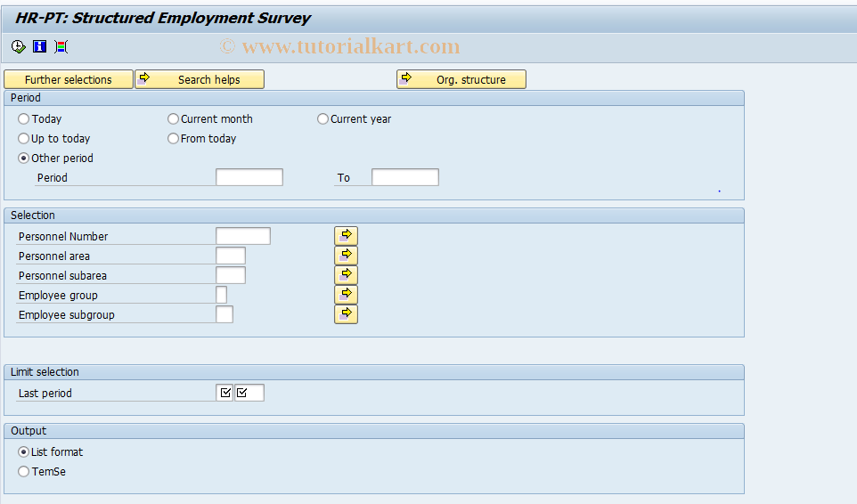Click the Get variant toolbar icon
Image resolution: width=857 pixels, height=504 pixels.
[x=61, y=47]
